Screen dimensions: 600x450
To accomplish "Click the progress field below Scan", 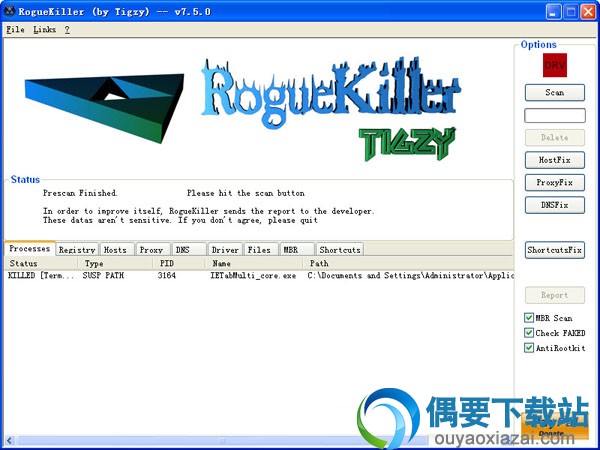I will click(x=554, y=115).
